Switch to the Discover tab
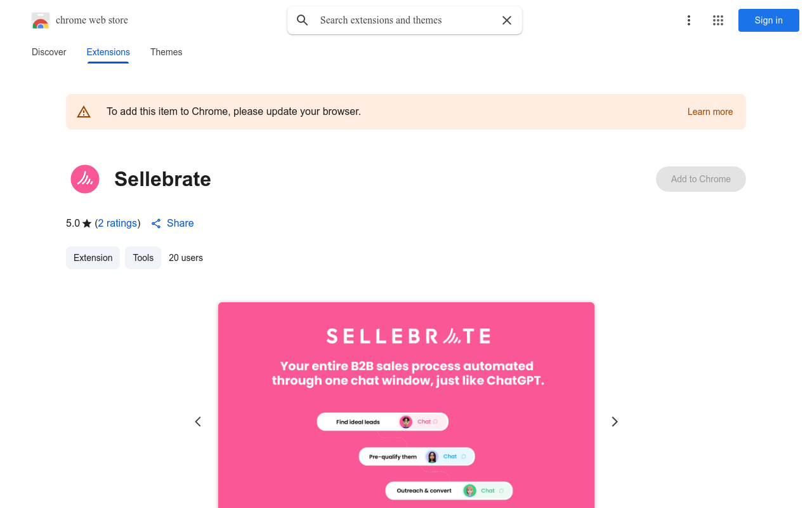Image resolution: width=812 pixels, height=508 pixels. pos(49,52)
